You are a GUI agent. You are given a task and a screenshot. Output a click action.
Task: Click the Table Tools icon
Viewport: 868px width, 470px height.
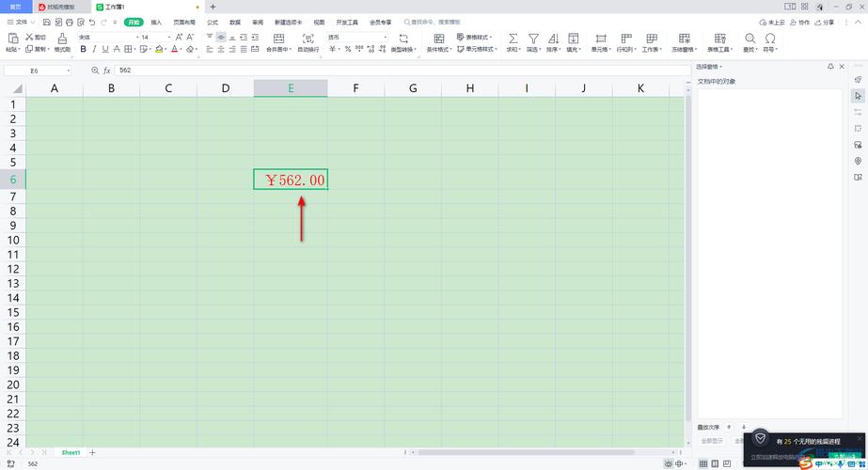click(x=719, y=39)
